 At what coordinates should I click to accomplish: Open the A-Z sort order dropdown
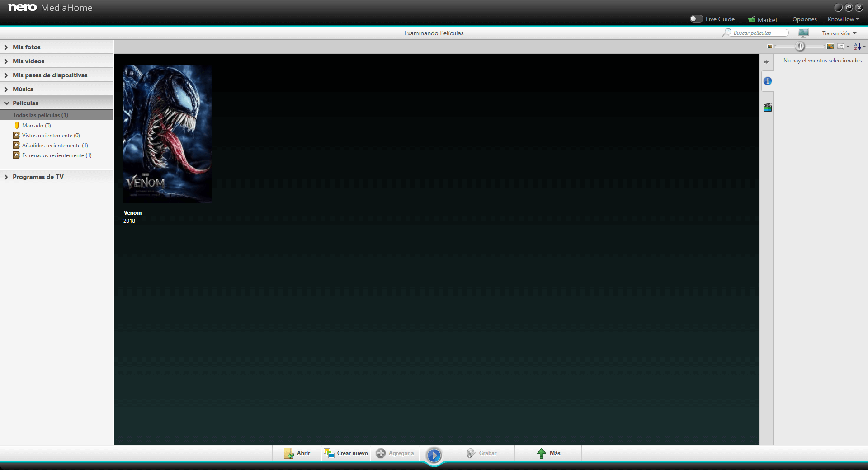coord(859,47)
